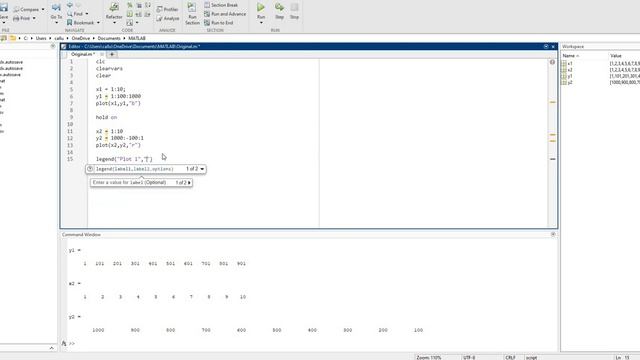Open the Find dropdown arrow

[87, 14]
